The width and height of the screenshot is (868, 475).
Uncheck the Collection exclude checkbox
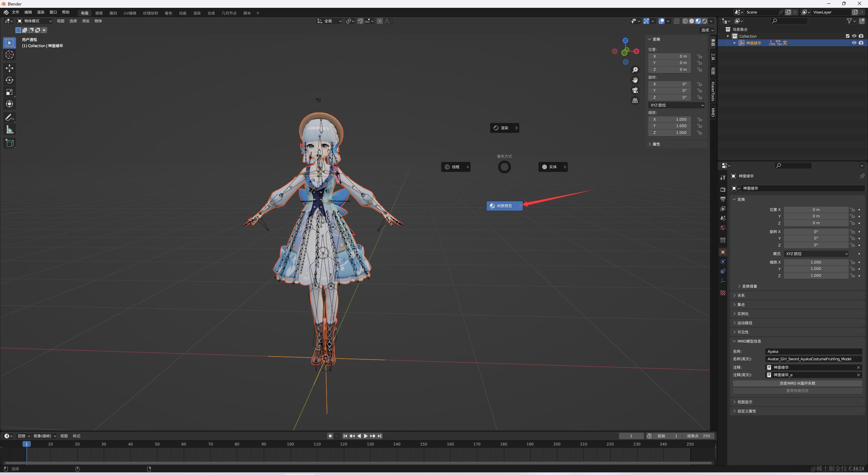[x=848, y=36]
